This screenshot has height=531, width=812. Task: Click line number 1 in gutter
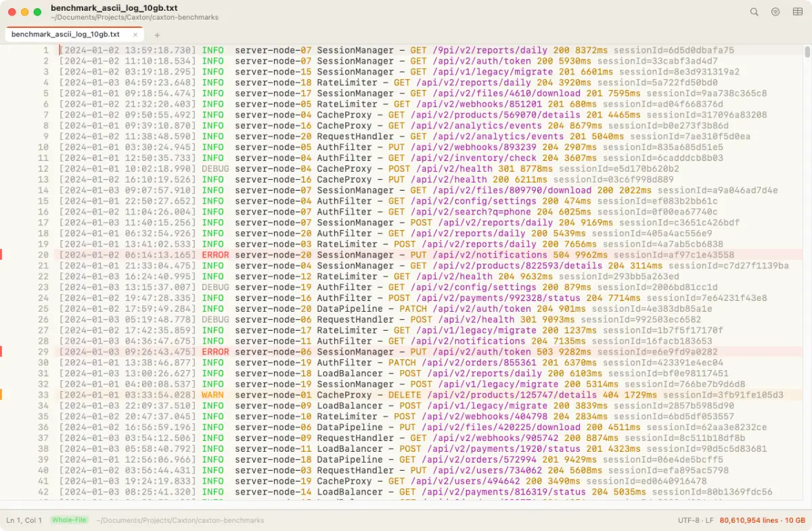coord(46,50)
